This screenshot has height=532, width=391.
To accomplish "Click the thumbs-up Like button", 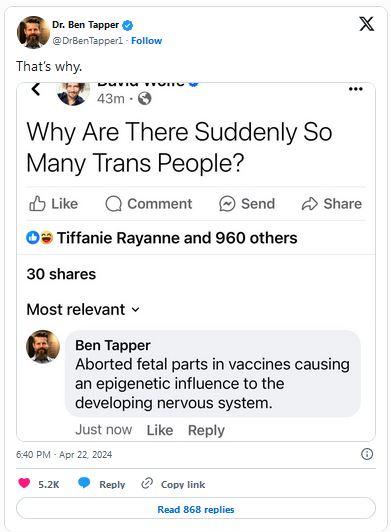I will pos(54,204).
